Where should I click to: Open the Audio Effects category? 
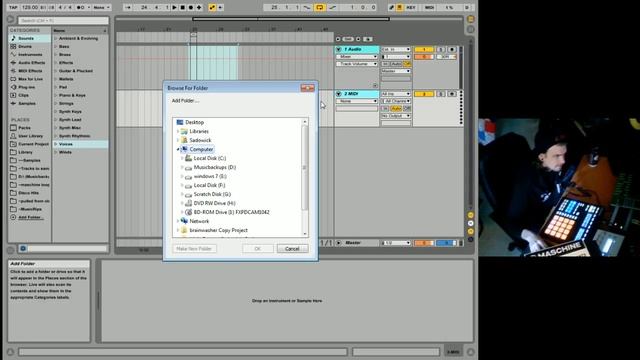[31, 63]
